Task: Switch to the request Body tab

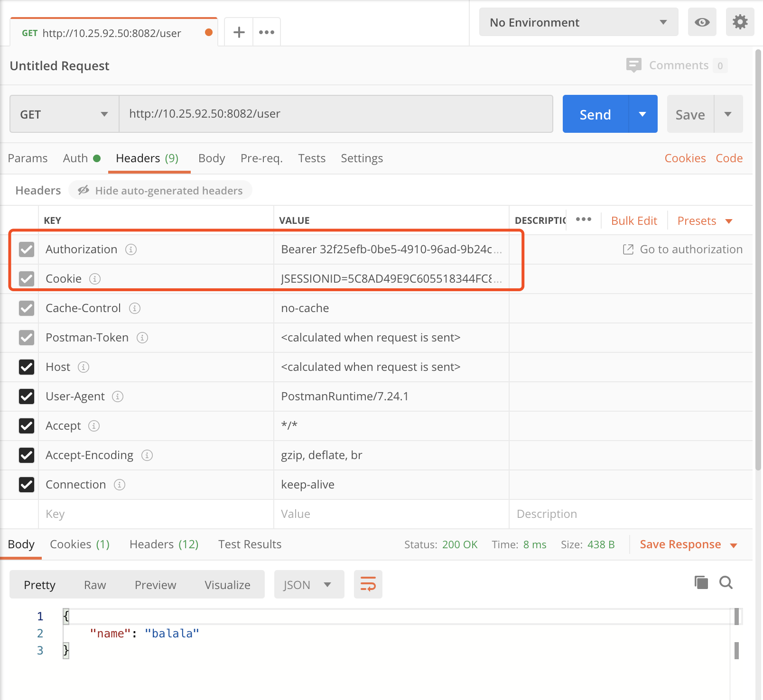Action: click(212, 158)
